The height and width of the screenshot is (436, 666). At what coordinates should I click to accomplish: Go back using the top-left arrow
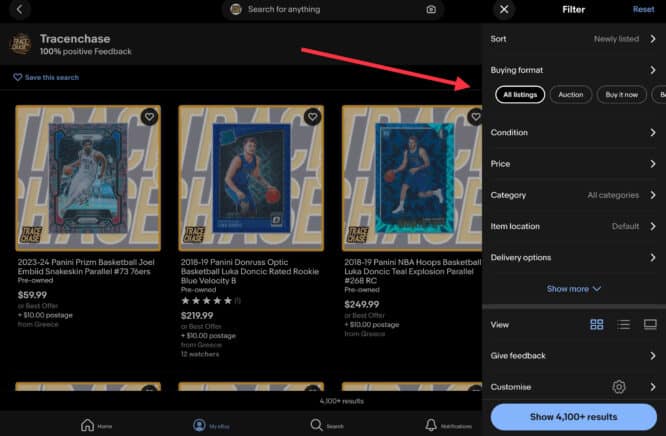click(x=19, y=9)
